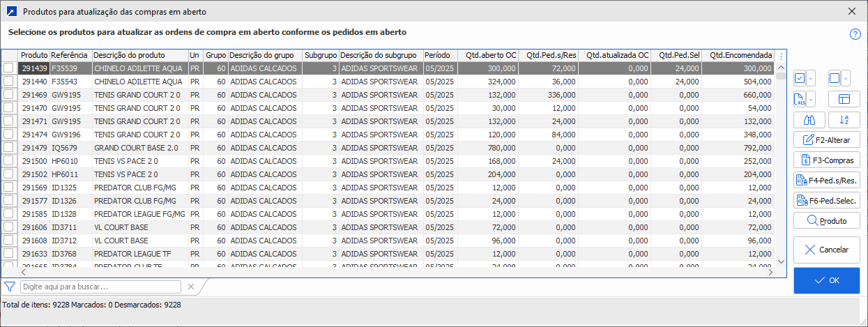868x327 pixels.
Task: Tick the checkbox for product 291479
Action: click(x=8, y=148)
